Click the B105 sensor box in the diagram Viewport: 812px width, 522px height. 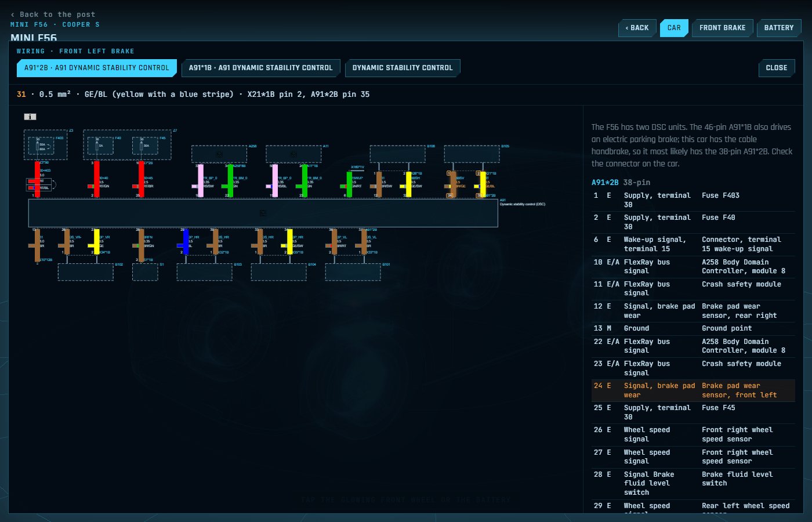[x=472, y=154]
